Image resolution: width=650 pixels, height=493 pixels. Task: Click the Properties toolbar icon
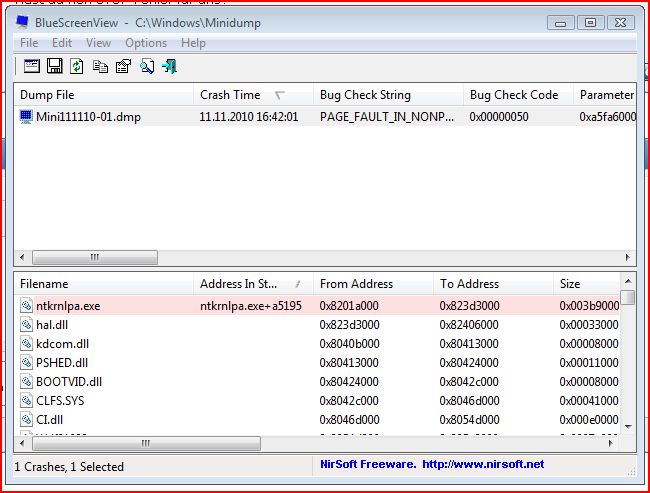click(123, 66)
